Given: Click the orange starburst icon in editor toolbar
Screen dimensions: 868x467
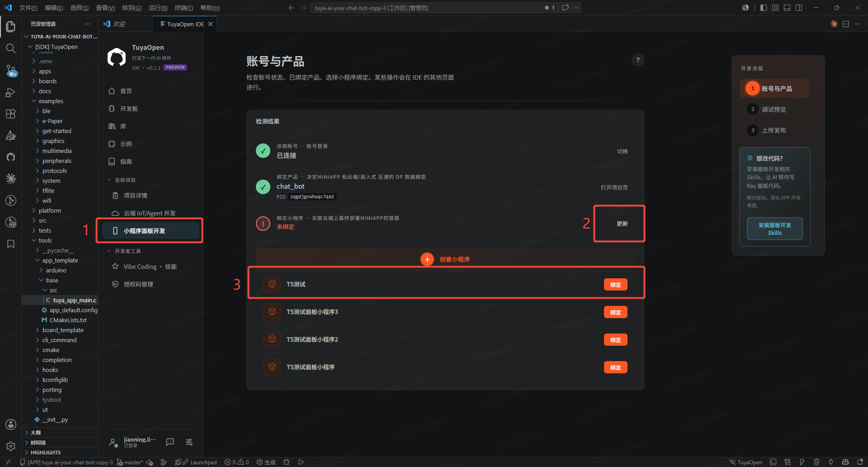Looking at the screenshot, I should (x=834, y=24).
